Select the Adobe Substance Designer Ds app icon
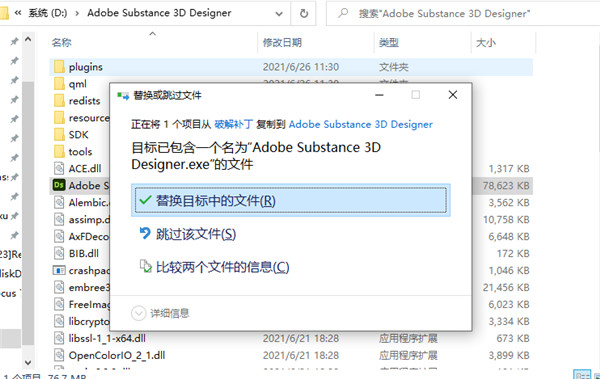This screenshot has height=379, width=600. (59, 185)
